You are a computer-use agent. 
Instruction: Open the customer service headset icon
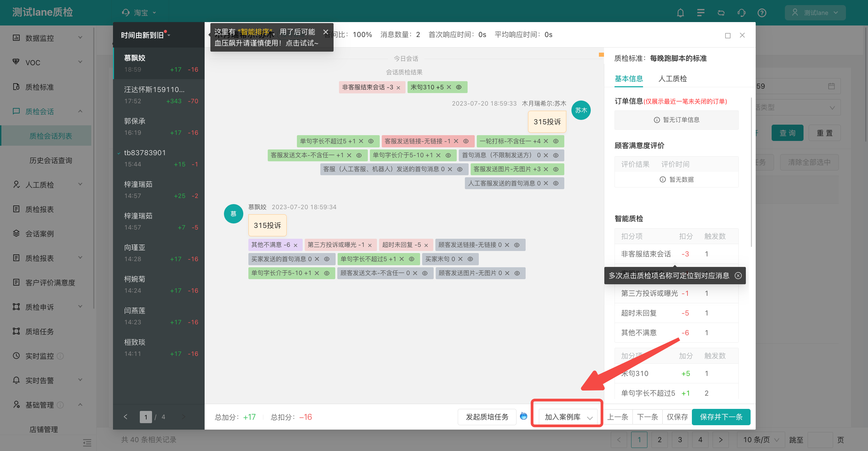(741, 13)
